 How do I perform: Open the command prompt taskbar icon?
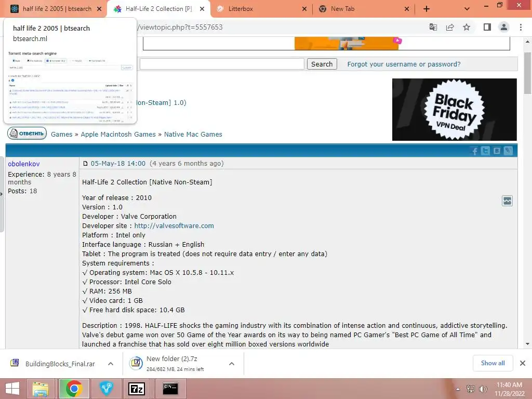tap(170, 389)
